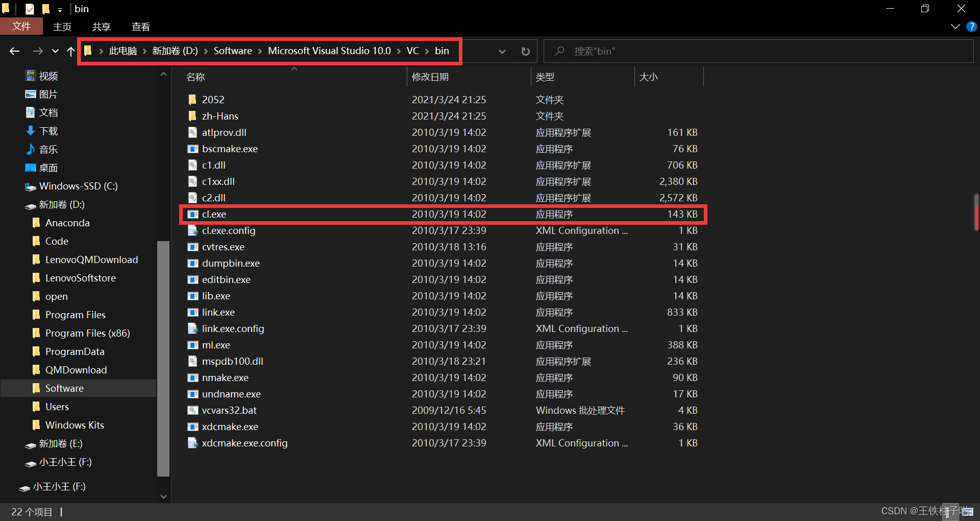The image size is (980, 521).
Task: Select the ml.exe file name
Action: [x=216, y=345]
